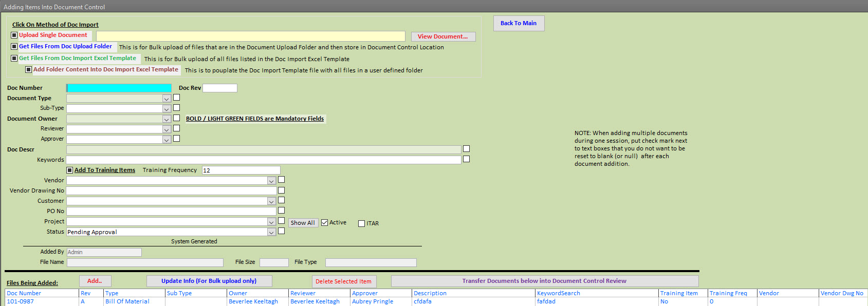This screenshot has width=868, height=306.
Task: Check the keep-value box beside PO No
Action: (x=281, y=211)
